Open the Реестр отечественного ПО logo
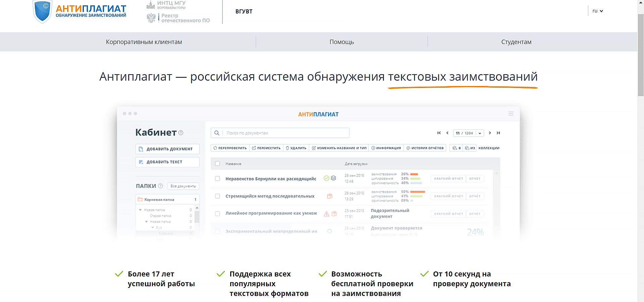 [178, 18]
